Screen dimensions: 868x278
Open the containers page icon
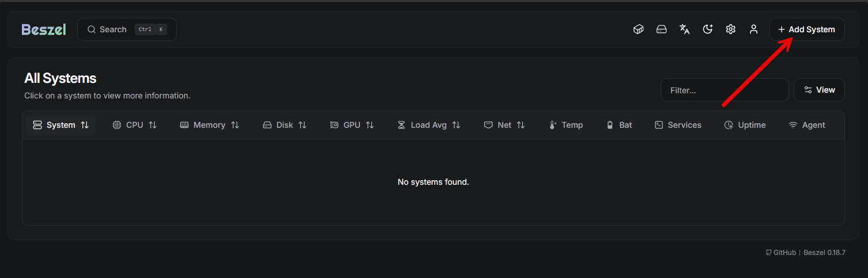[x=638, y=29]
